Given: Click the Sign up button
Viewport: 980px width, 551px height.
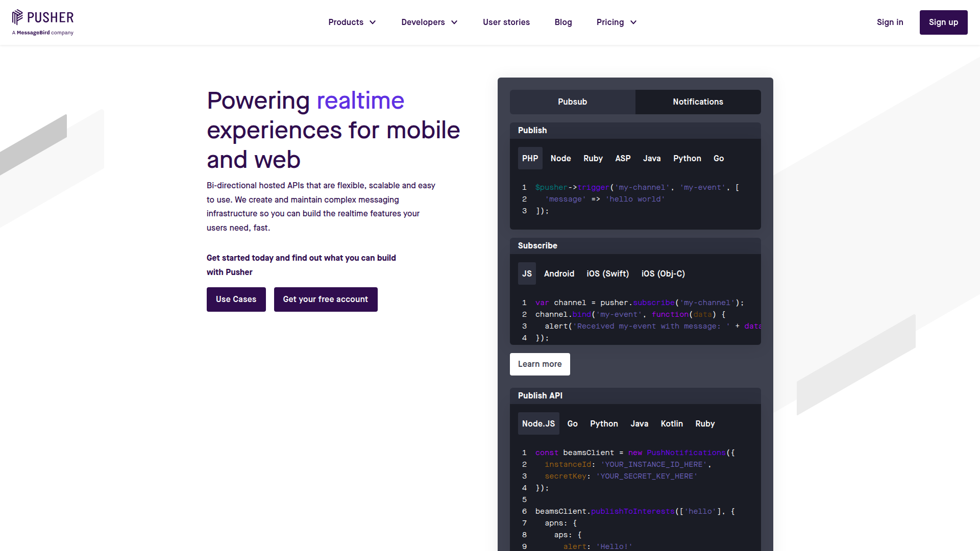Looking at the screenshot, I should [x=943, y=22].
